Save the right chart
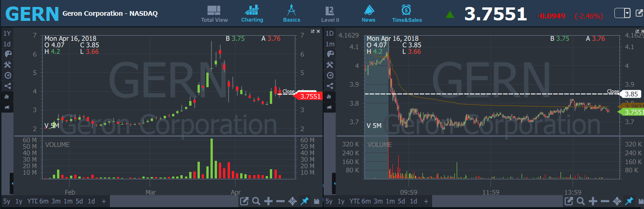 click(x=641, y=202)
